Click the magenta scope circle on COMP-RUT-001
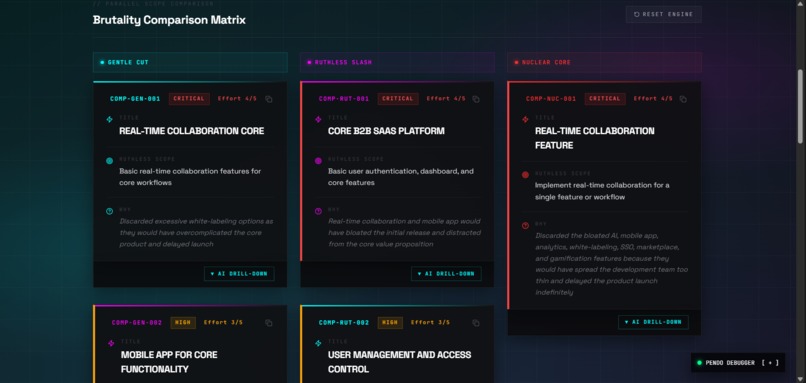Image resolution: width=806 pixels, height=383 pixels. pyautogui.click(x=318, y=161)
